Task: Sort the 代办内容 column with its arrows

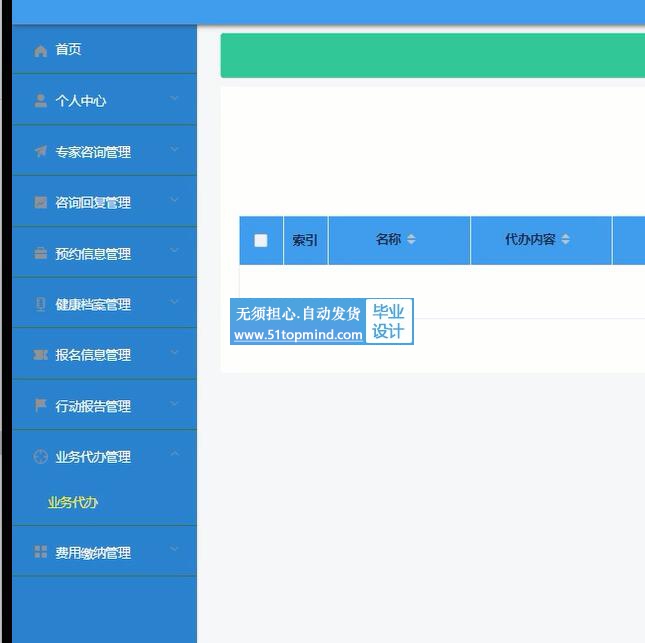Action: pos(565,239)
